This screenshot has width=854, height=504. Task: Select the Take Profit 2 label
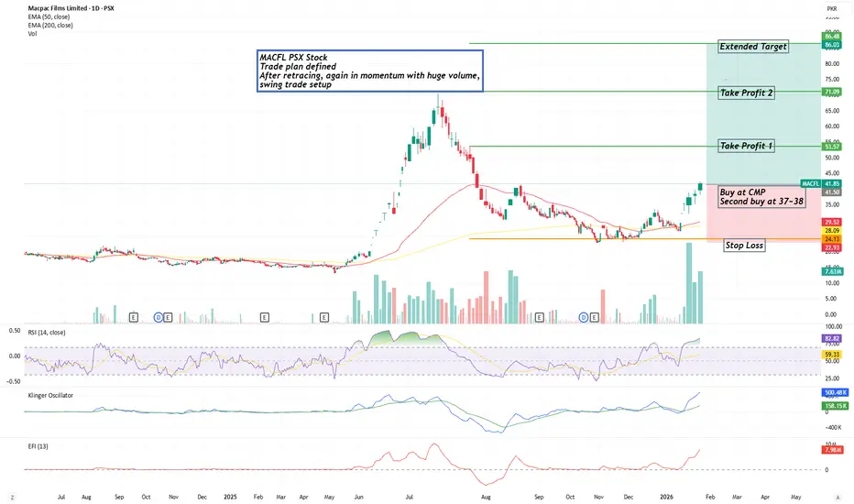(x=747, y=93)
